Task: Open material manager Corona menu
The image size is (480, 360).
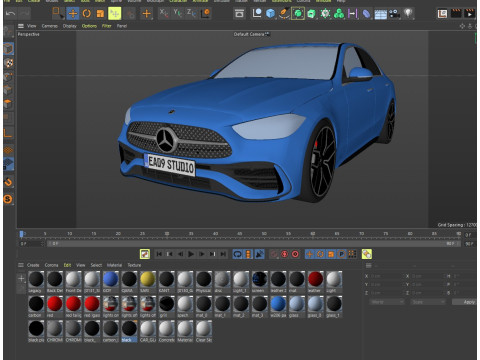Action: tap(51, 265)
